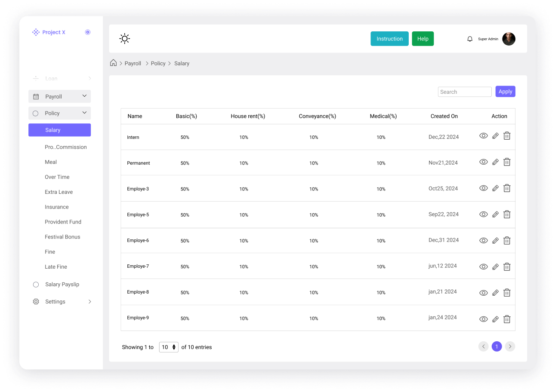This screenshot has width=555, height=392.
Task: Open the entries-per-page dropdown
Action: click(169, 347)
